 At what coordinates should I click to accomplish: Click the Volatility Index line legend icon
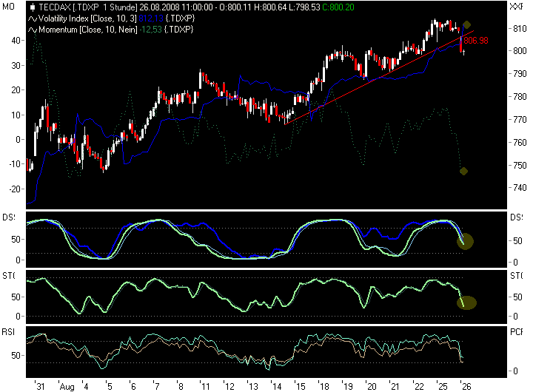tap(33, 18)
